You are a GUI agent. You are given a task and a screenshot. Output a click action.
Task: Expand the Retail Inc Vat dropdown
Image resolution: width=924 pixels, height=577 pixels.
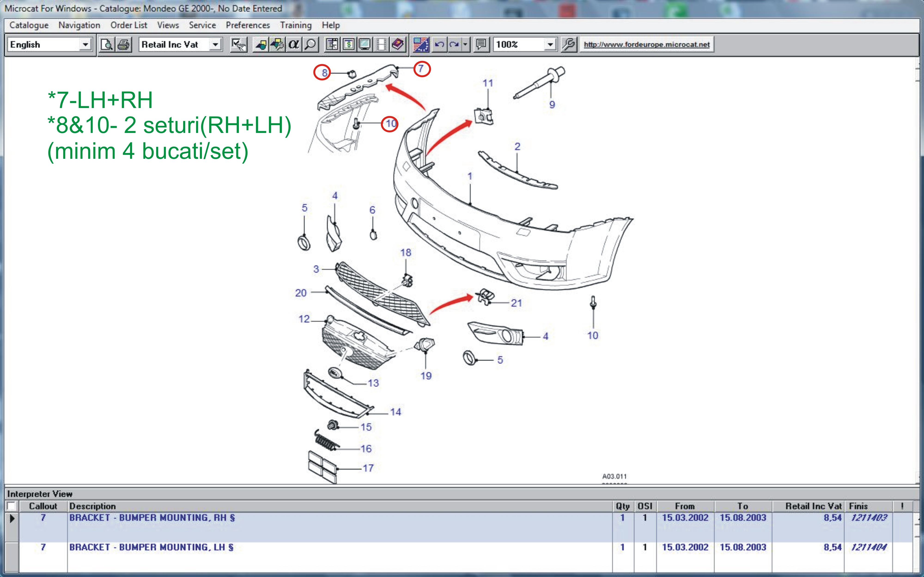click(215, 45)
